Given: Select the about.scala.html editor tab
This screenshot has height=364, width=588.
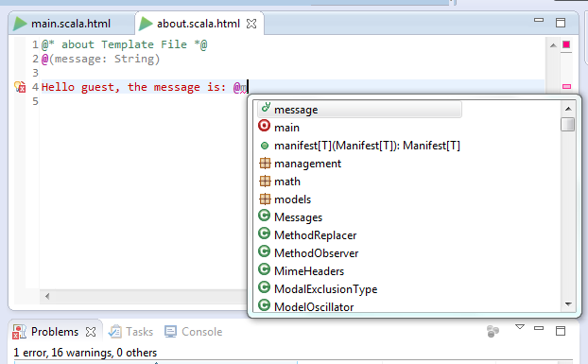Looking at the screenshot, I should point(198,24).
